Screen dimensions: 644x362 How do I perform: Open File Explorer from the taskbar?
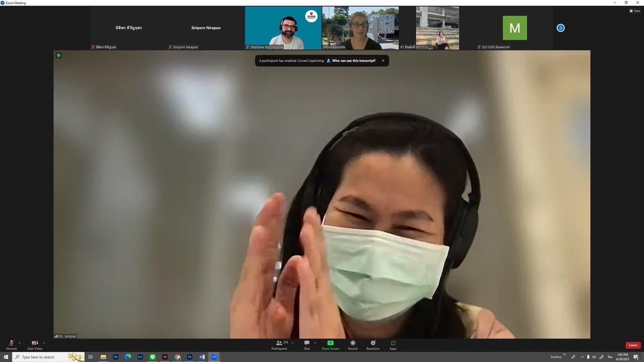tap(103, 357)
